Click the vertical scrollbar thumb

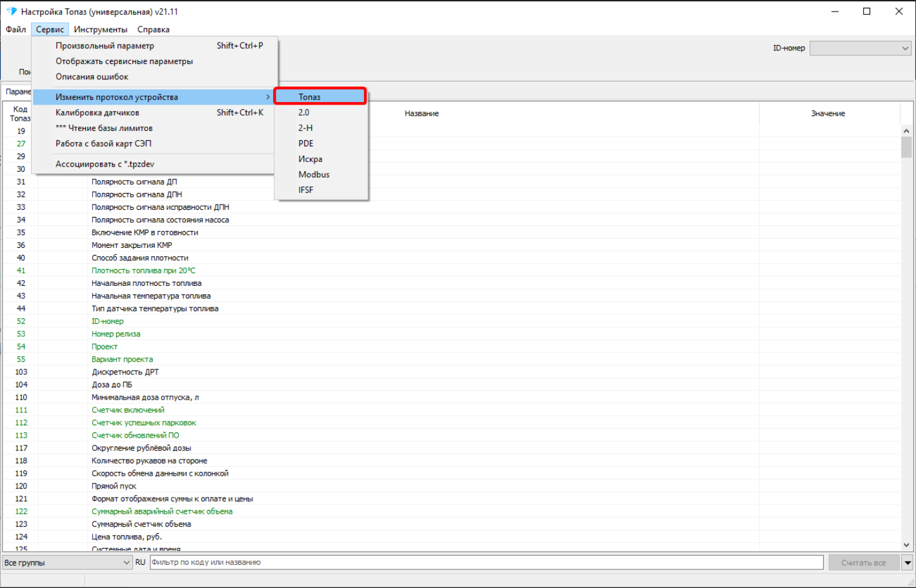pos(906,147)
